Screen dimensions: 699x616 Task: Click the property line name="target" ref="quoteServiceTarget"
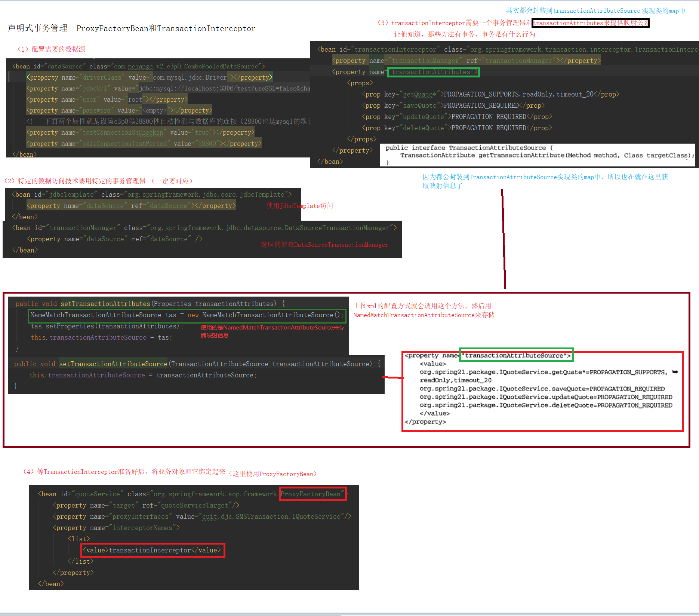(146, 505)
